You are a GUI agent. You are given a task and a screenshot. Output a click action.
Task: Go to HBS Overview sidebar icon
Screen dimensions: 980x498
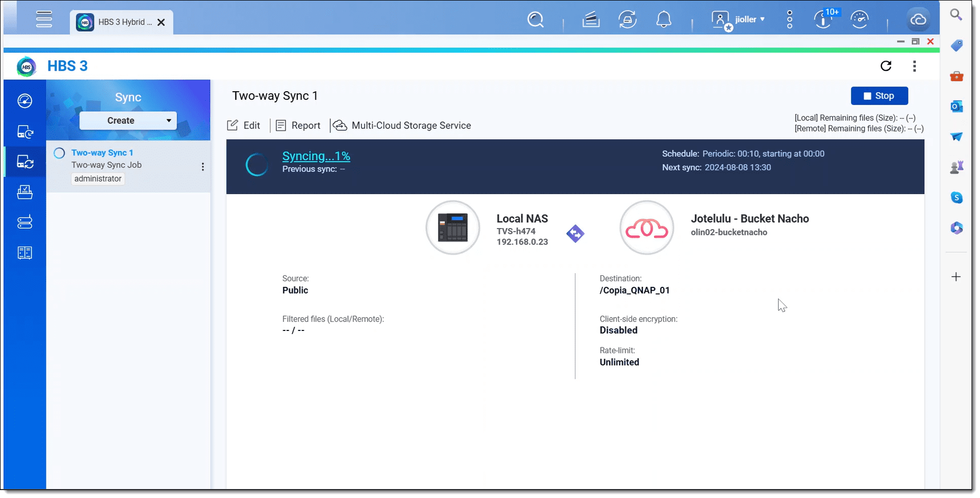25,101
